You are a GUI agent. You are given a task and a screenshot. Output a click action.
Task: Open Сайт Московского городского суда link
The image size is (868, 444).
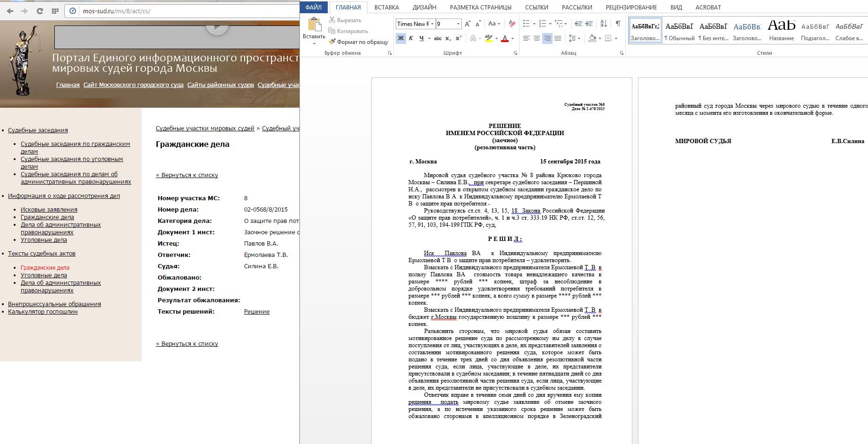(134, 85)
